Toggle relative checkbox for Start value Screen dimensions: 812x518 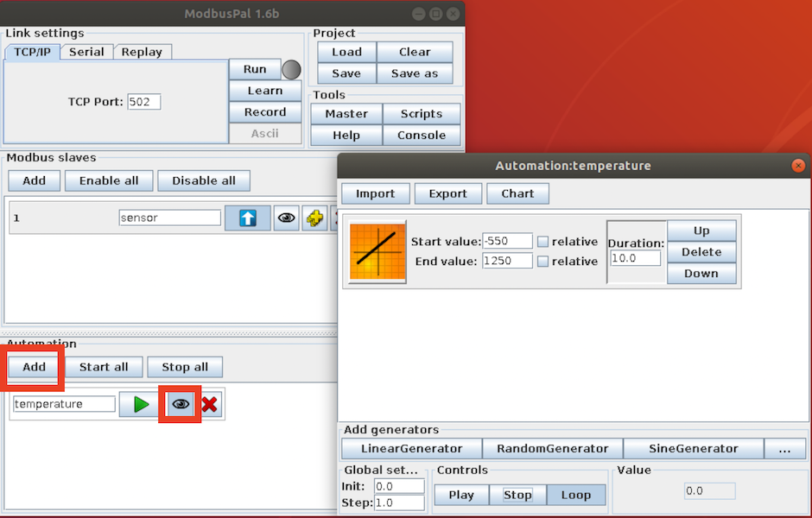[542, 242]
